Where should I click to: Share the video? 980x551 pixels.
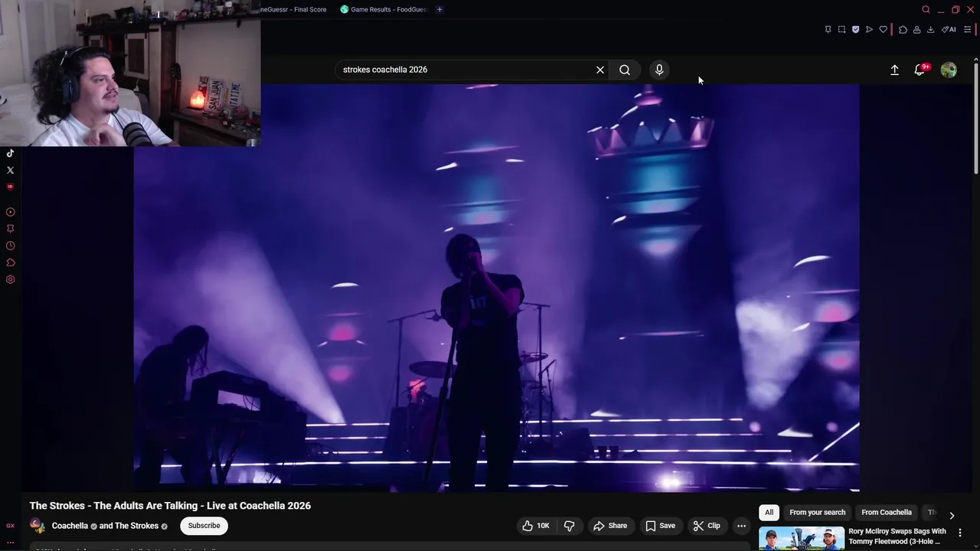coord(610,526)
